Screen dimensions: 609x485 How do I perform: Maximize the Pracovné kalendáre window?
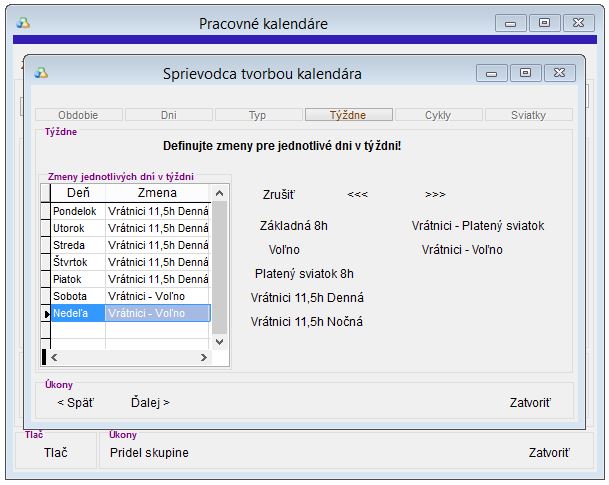tap(545, 23)
